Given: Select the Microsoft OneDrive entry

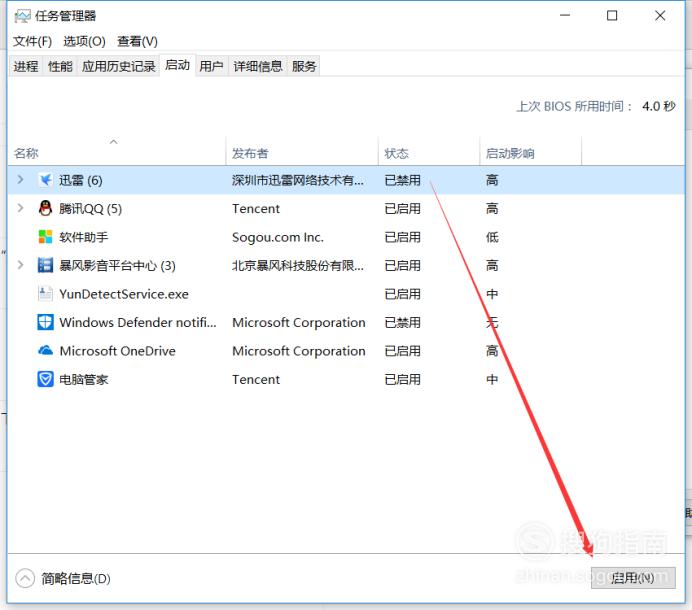Looking at the screenshot, I should coord(117,351).
